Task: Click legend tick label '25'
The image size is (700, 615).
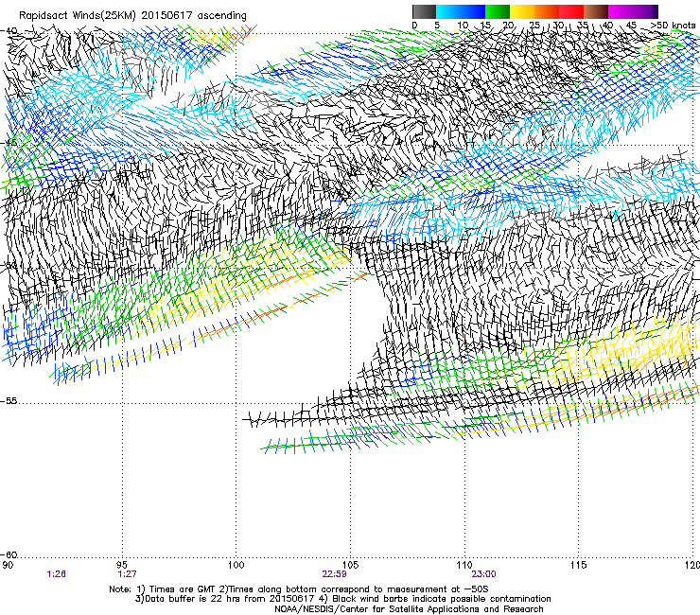Action: (534, 26)
